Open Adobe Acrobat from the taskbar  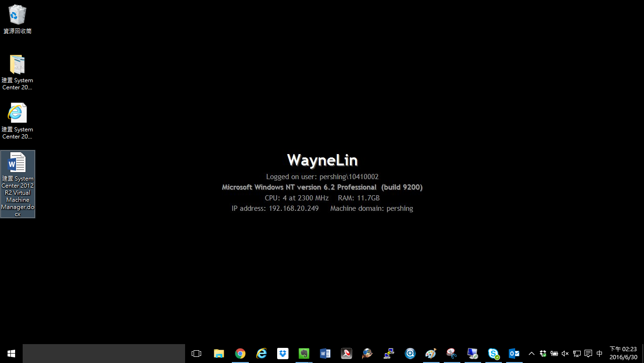[347, 354]
